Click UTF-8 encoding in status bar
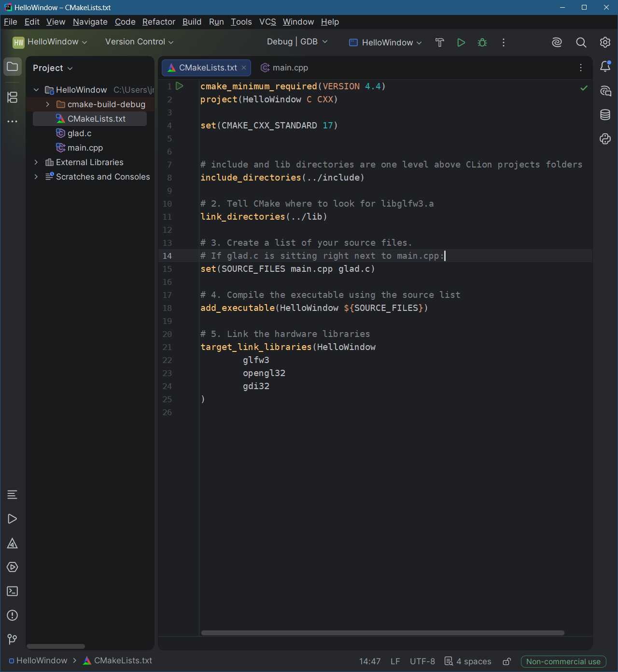The image size is (618, 672). pyautogui.click(x=422, y=661)
